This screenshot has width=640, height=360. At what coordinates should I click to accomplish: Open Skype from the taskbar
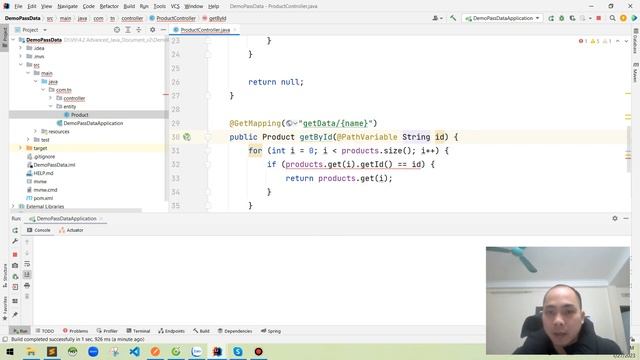238,351
